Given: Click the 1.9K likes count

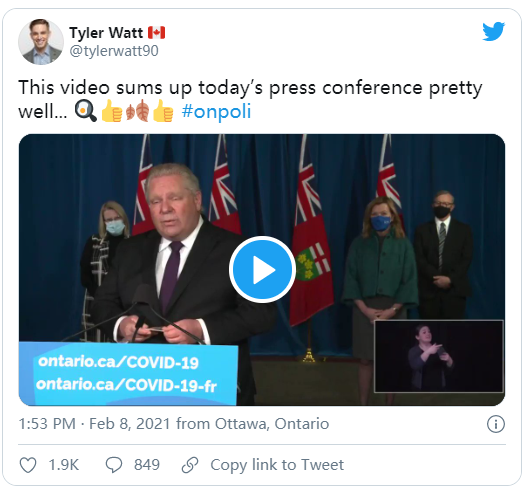Looking at the screenshot, I should click(64, 465).
